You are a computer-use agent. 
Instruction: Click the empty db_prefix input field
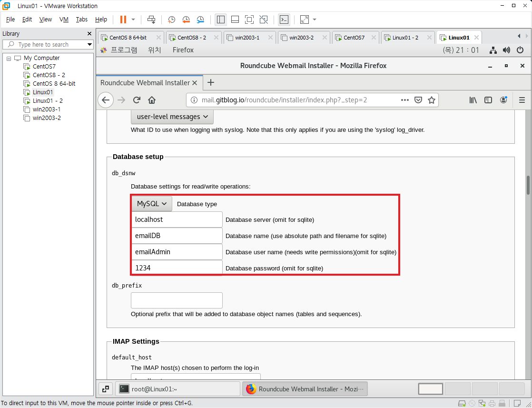[x=177, y=300]
